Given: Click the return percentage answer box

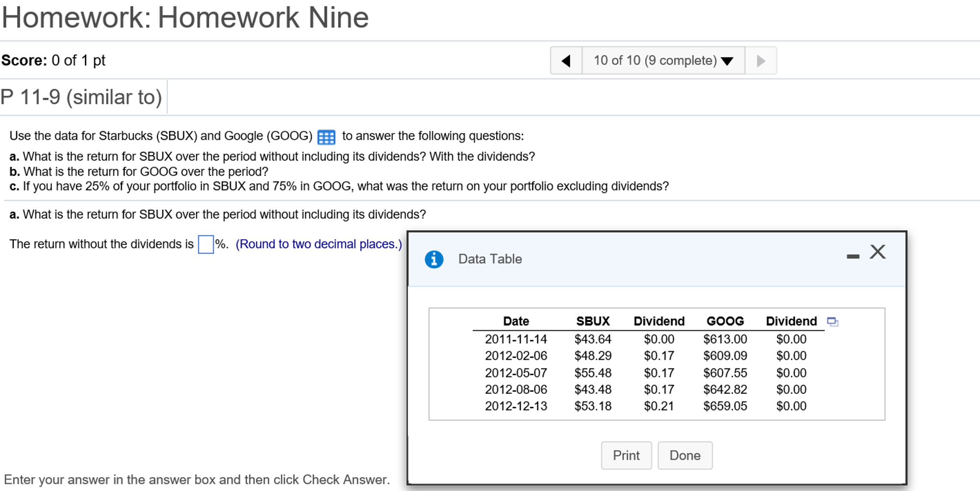Looking at the screenshot, I should coord(205,244).
